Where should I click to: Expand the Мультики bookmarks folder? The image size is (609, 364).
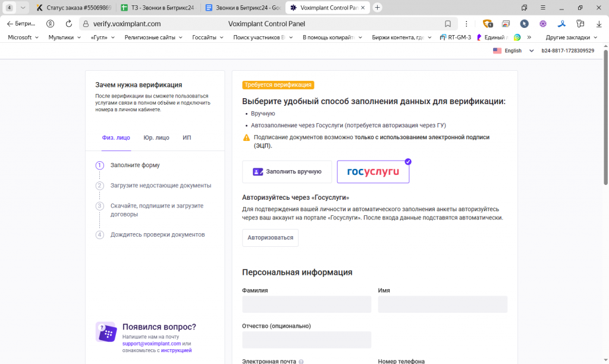click(x=64, y=37)
